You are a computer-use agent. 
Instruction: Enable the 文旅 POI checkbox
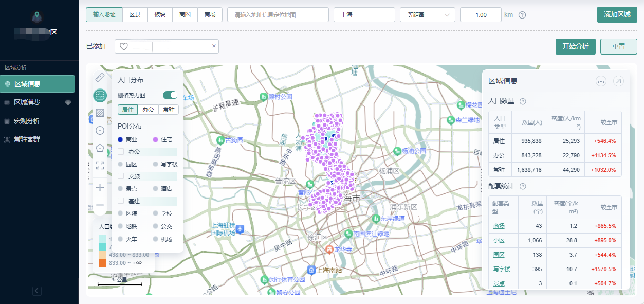[121, 176]
